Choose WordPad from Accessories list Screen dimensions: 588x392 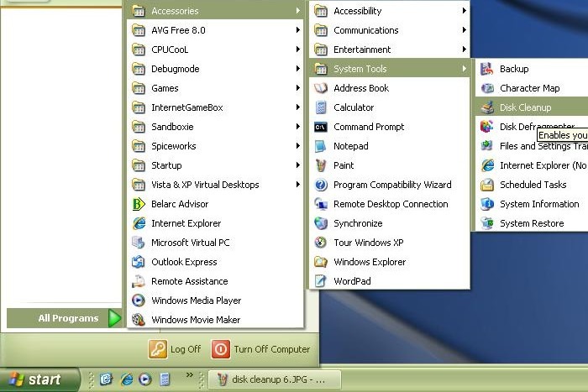(351, 281)
